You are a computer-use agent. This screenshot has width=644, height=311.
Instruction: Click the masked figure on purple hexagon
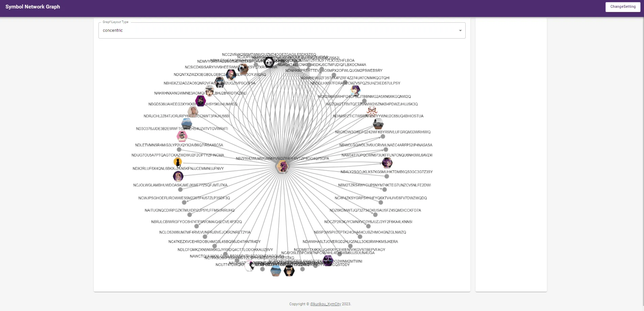coord(200,101)
